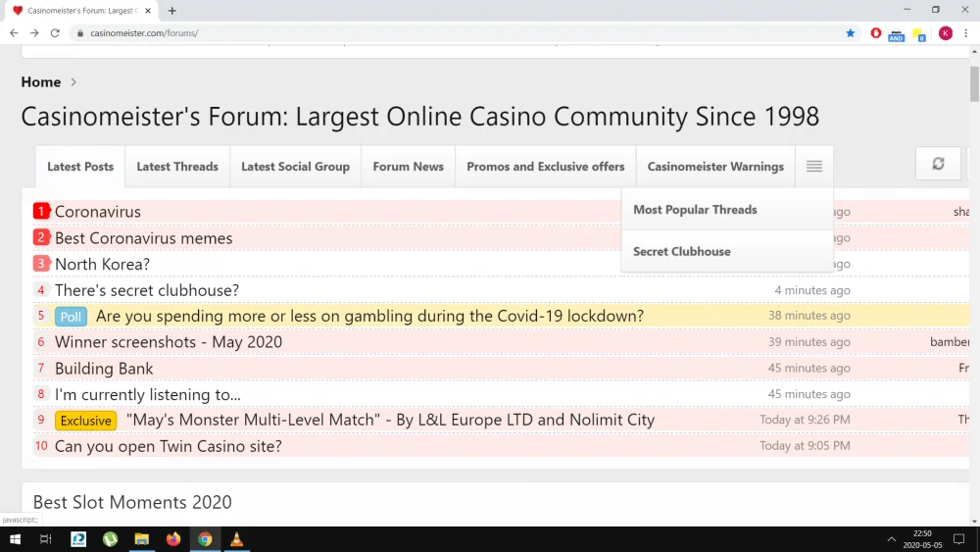Click the browser back arrow
Image resolution: width=980 pixels, height=552 pixels.
click(14, 33)
